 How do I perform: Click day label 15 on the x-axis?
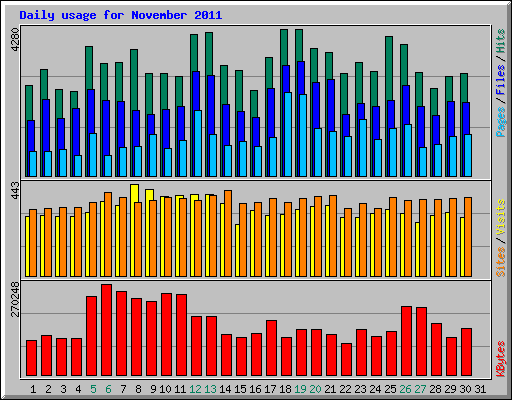tap(240, 389)
